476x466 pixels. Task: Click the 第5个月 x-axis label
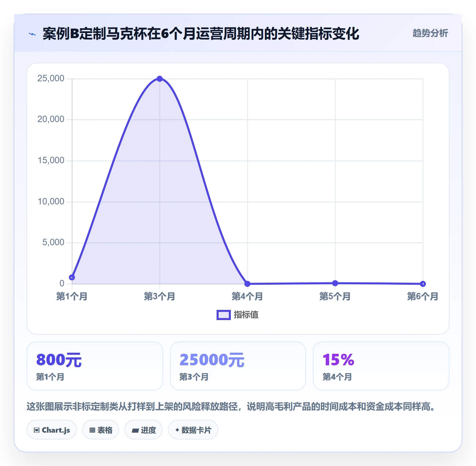pyautogui.click(x=335, y=296)
